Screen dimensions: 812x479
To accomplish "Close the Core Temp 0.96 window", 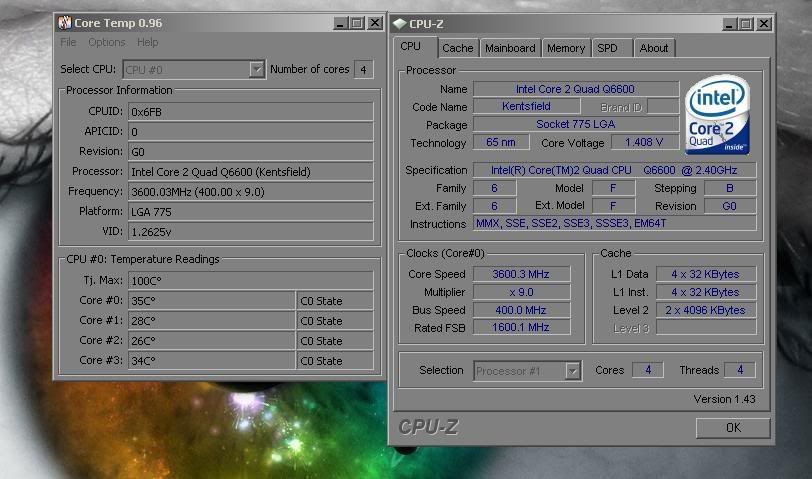I will (374, 22).
